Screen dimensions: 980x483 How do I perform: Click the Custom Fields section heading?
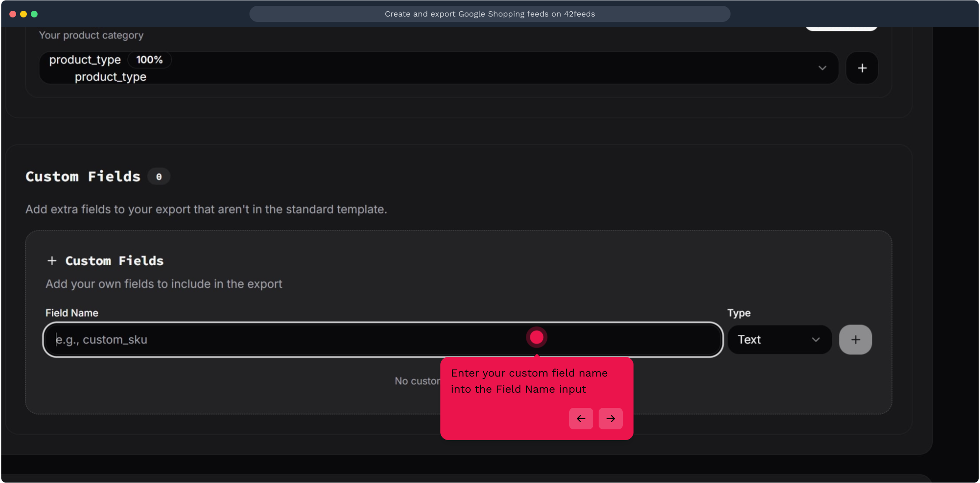point(83,177)
